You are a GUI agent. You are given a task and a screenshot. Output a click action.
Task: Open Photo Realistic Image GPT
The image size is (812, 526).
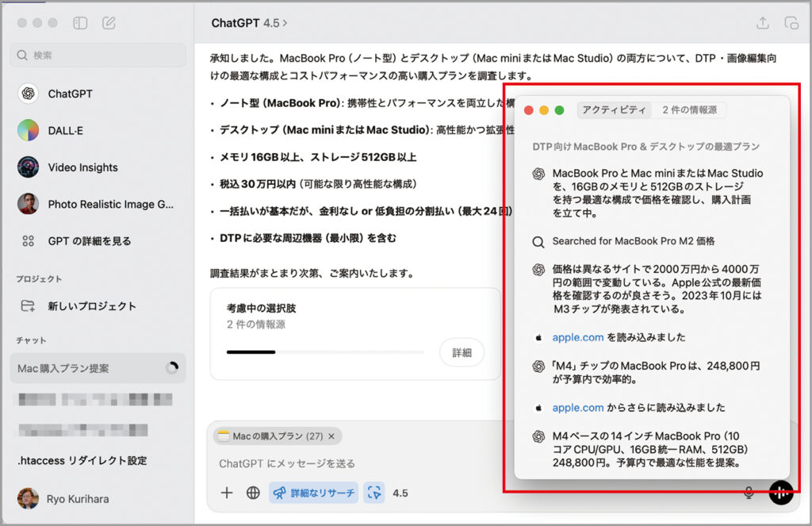pos(111,204)
